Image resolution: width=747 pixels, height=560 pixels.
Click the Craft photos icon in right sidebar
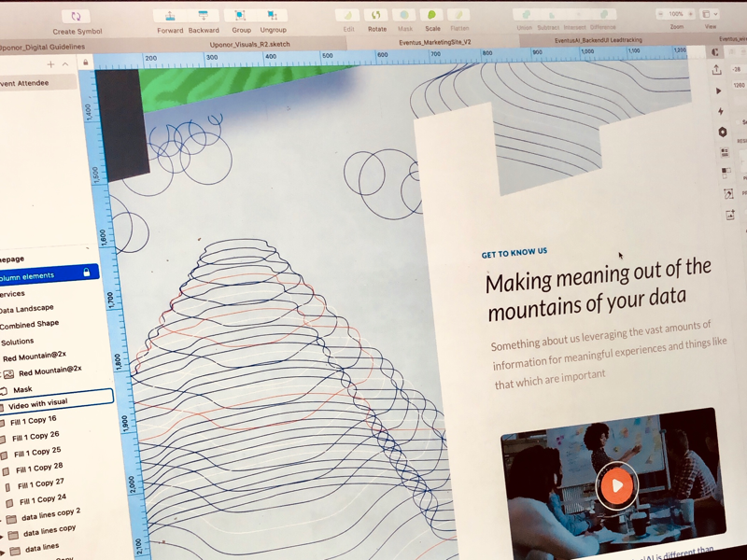pos(729,214)
